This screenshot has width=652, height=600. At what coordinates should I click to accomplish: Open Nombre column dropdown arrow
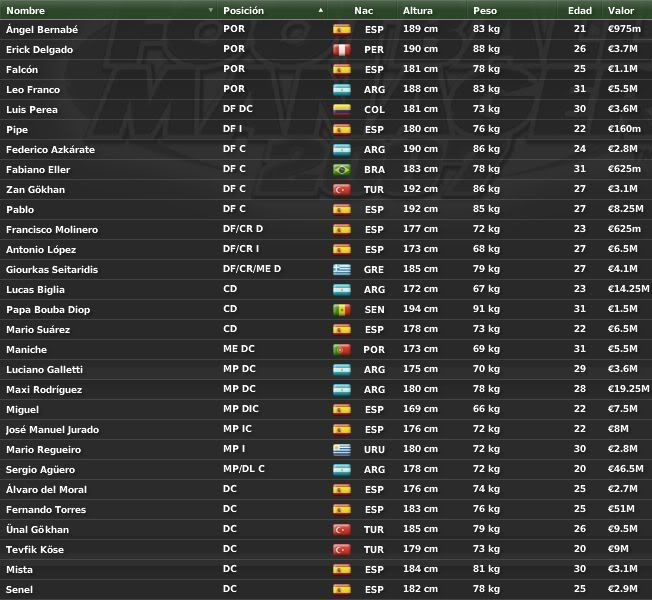pyautogui.click(x=211, y=10)
